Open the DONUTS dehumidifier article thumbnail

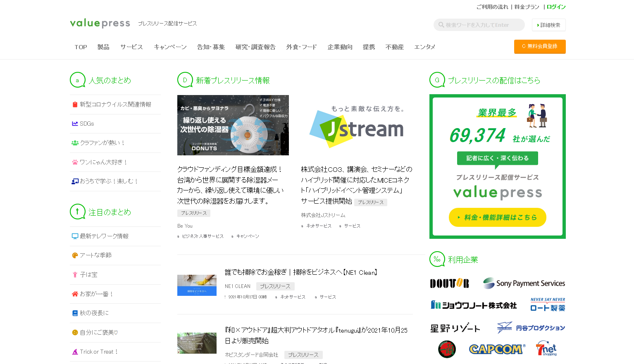233,125
